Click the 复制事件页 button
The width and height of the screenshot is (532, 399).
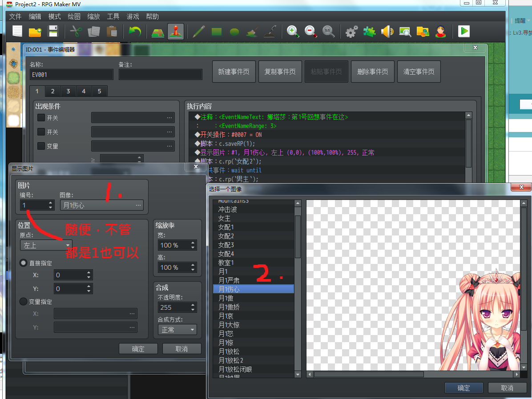tap(280, 72)
